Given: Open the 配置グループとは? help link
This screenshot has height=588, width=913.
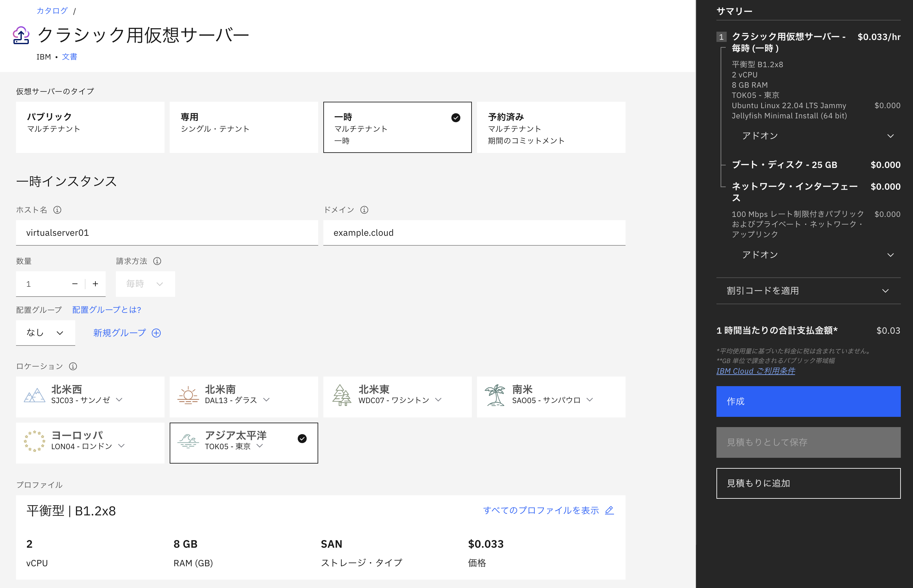Looking at the screenshot, I should tap(106, 310).
